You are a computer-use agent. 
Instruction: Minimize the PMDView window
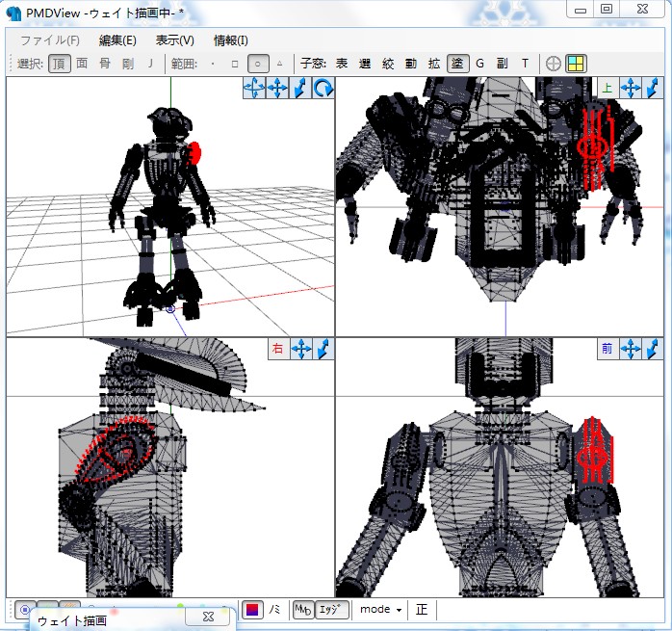tap(581, 9)
